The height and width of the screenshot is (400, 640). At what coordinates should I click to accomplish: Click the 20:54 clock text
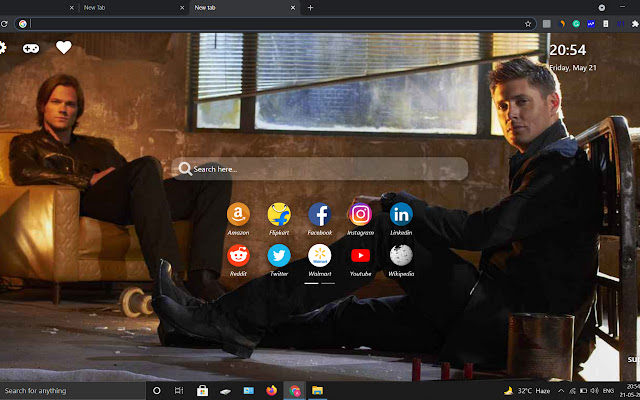[x=567, y=50]
